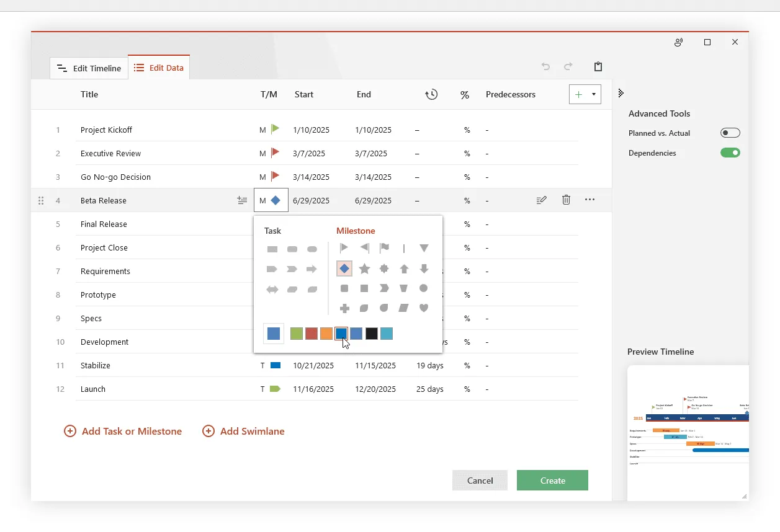Viewport: 780px width, 532px height.
Task: Select the down-pointing triangle milestone shape
Action: [x=424, y=249]
